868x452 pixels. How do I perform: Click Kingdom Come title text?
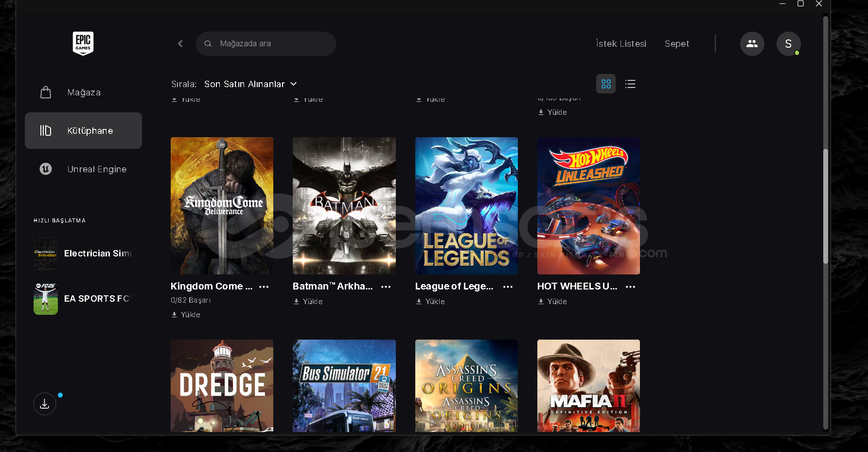coord(212,287)
